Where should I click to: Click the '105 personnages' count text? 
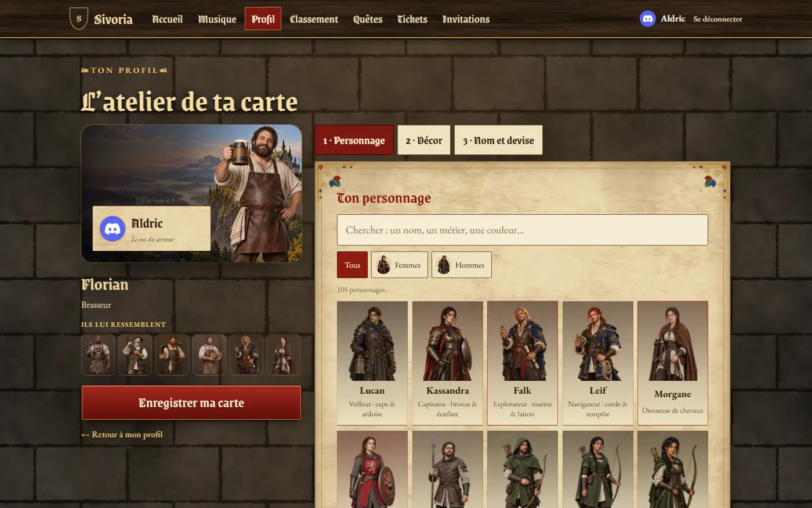(x=361, y=290)
